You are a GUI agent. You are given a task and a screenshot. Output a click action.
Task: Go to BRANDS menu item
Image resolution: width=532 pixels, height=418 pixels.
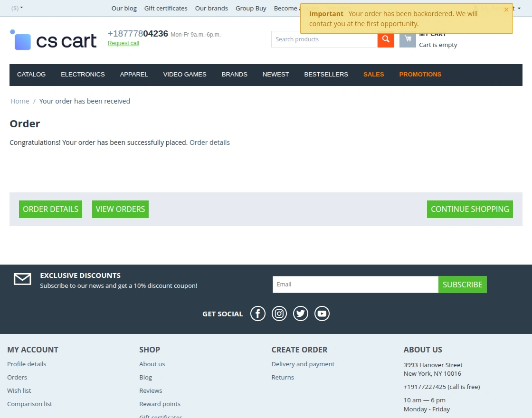(x=235, y=74)
